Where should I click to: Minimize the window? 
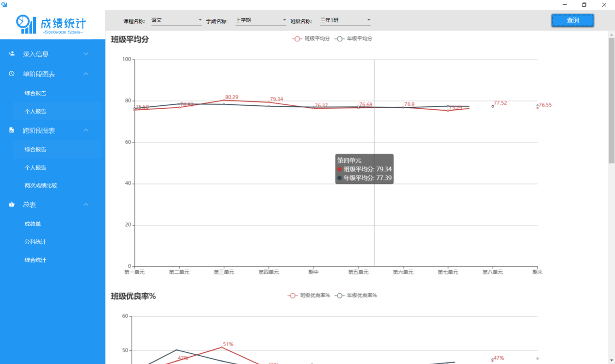click(565, 4)
